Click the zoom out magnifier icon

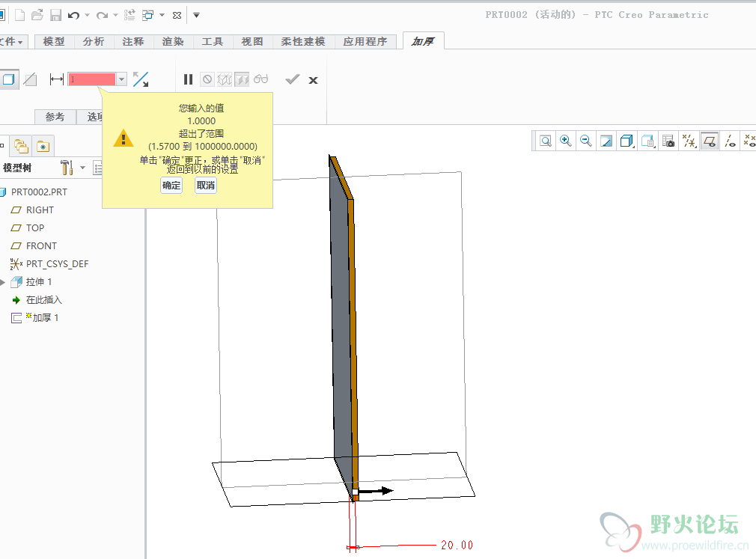click(586, 141)
